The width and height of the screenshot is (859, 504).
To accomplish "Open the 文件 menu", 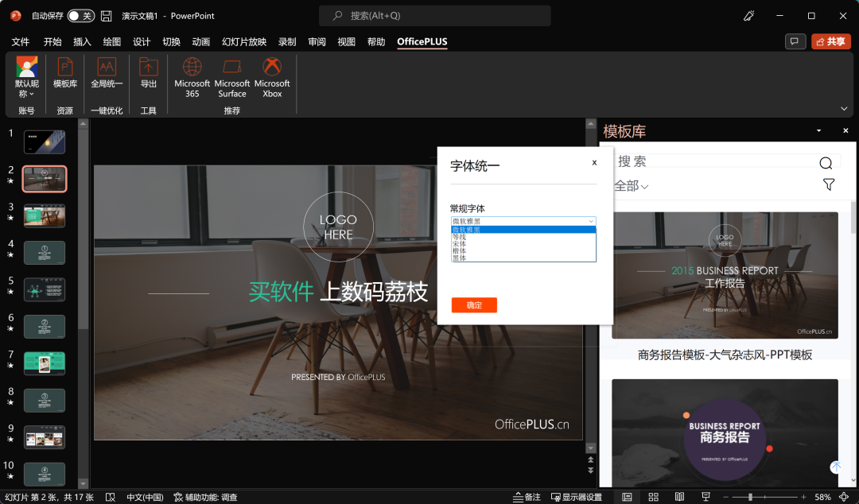I will point(20,41).
